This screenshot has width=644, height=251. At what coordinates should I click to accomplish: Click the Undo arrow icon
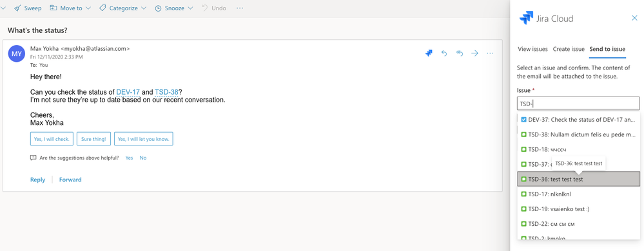(205, 8)
